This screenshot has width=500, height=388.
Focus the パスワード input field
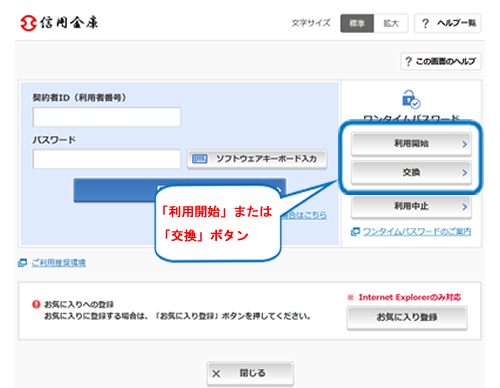tap(107, 159)
